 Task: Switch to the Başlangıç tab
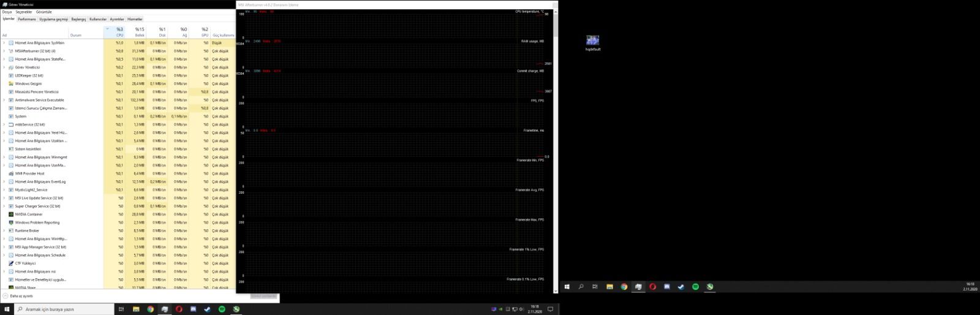point(78,19)
